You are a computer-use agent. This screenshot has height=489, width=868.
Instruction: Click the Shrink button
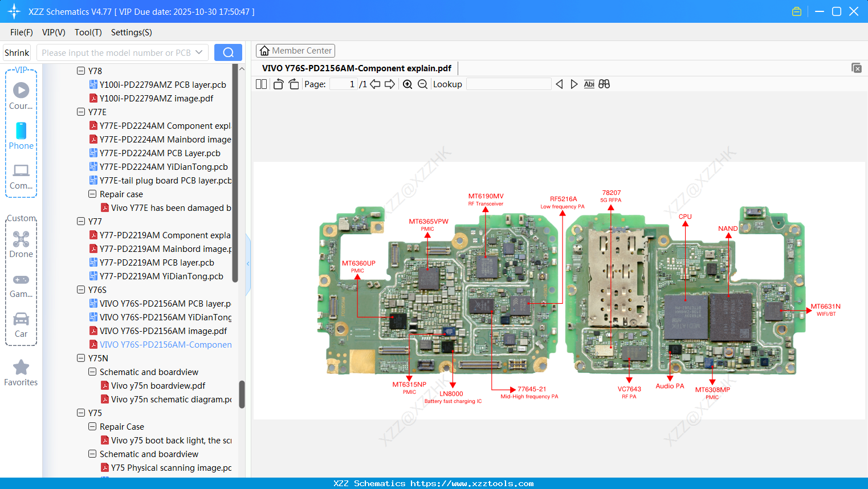coord(17,52)
